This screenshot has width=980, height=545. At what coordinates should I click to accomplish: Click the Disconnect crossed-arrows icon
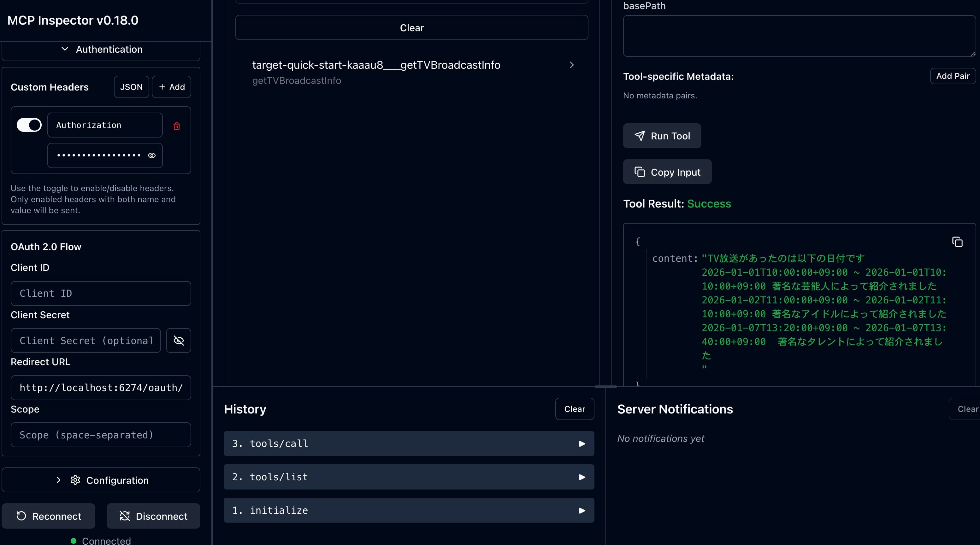(125, 516)
